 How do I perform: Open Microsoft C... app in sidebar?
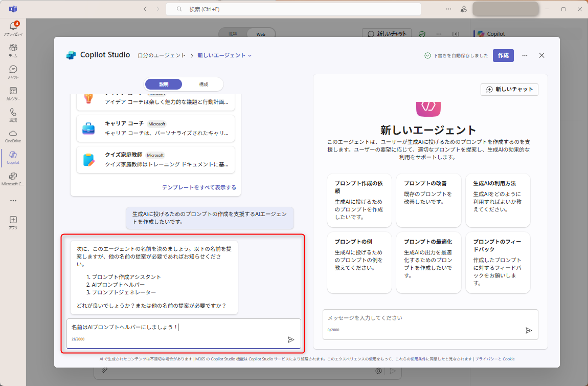13,179
